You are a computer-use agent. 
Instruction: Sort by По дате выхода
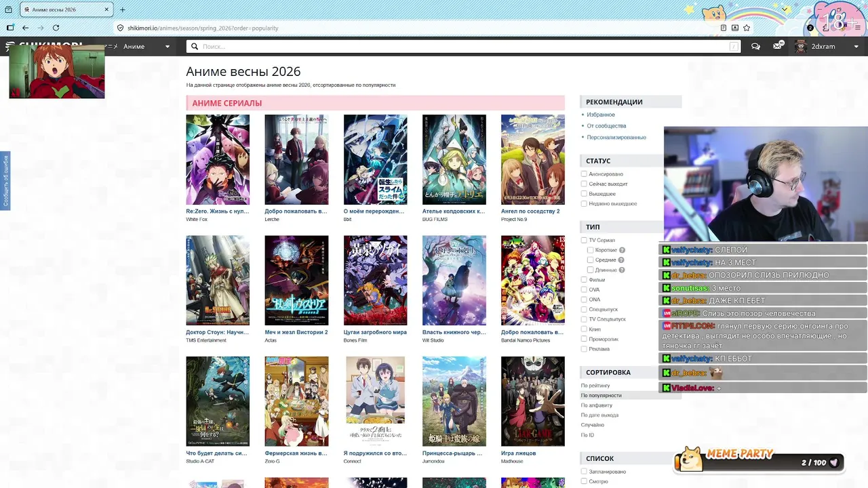click(x=599, y=415)
